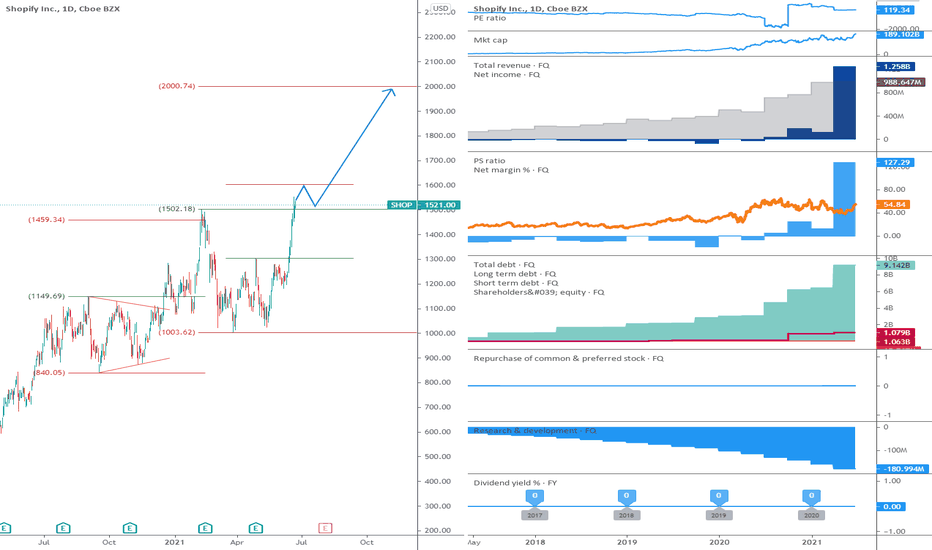Click the Dividend yield % · FY legend
This screenshot has height=550, width=932.
pyautogui.click(x=515, y=483)
